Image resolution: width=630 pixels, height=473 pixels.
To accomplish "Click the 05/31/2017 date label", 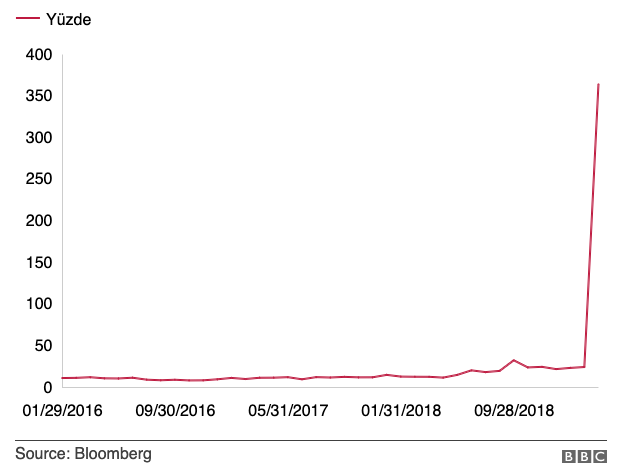I will point(288,411).
